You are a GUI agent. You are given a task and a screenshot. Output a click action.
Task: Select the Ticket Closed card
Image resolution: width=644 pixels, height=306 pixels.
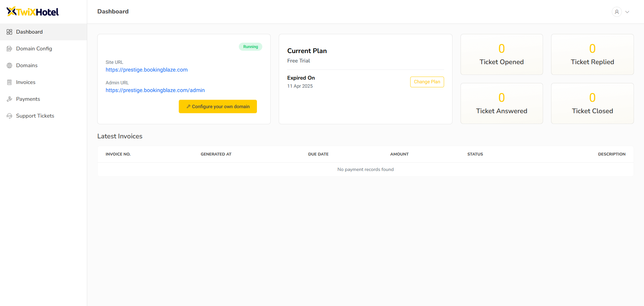[x=592, y=103]
